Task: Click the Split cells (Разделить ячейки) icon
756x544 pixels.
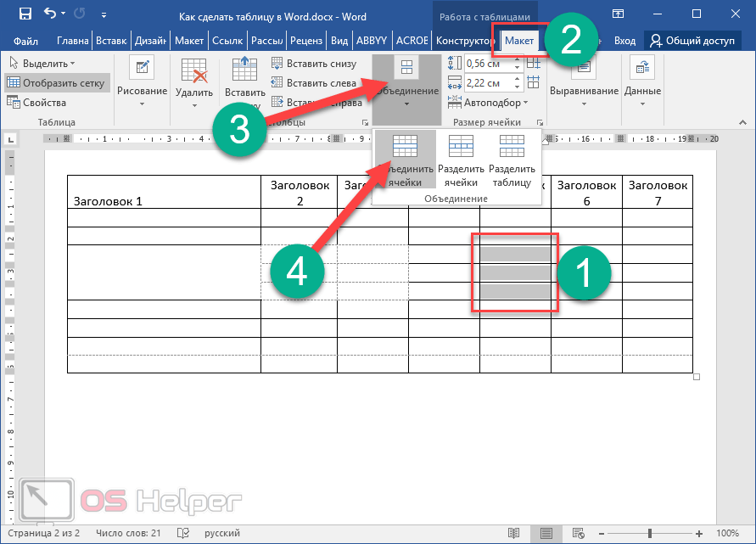Action: (461, 149)
